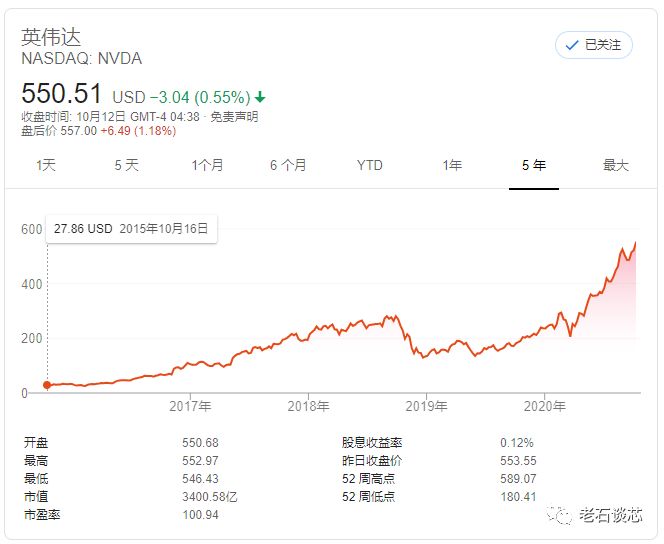
Task: Click the NASDAQ: NVDA ticker text
Action: [x=82, y=58]
